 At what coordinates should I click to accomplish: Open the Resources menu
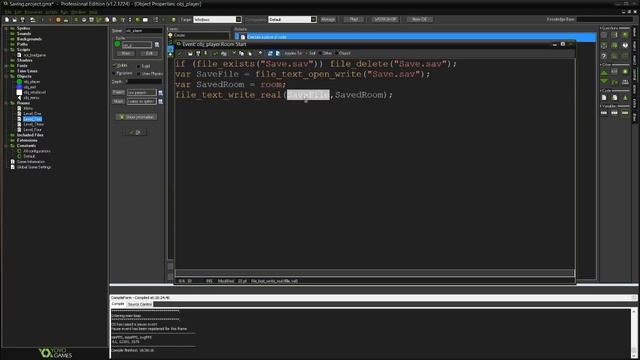pyautogui.click(x=33, y=12)
